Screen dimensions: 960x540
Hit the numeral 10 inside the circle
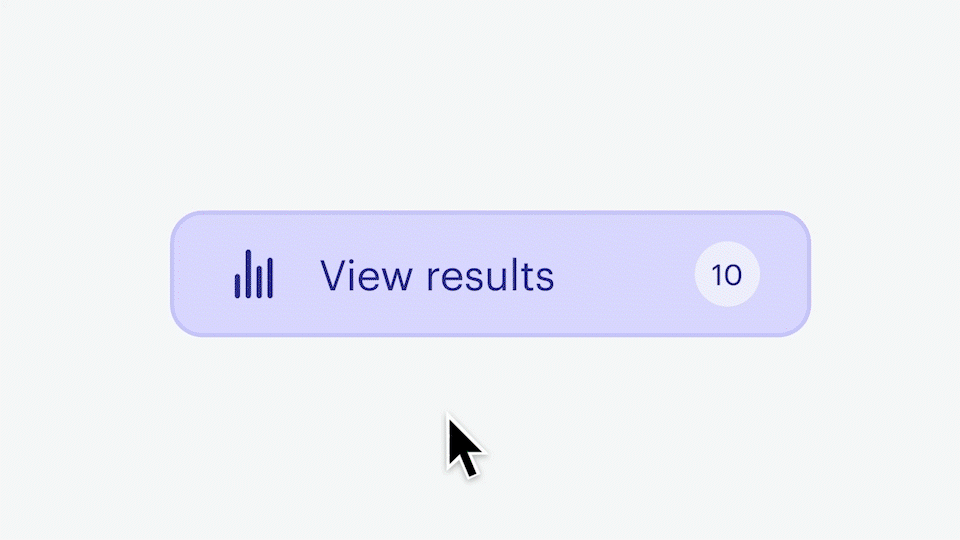pyautogui.click(x=727, y=274)
